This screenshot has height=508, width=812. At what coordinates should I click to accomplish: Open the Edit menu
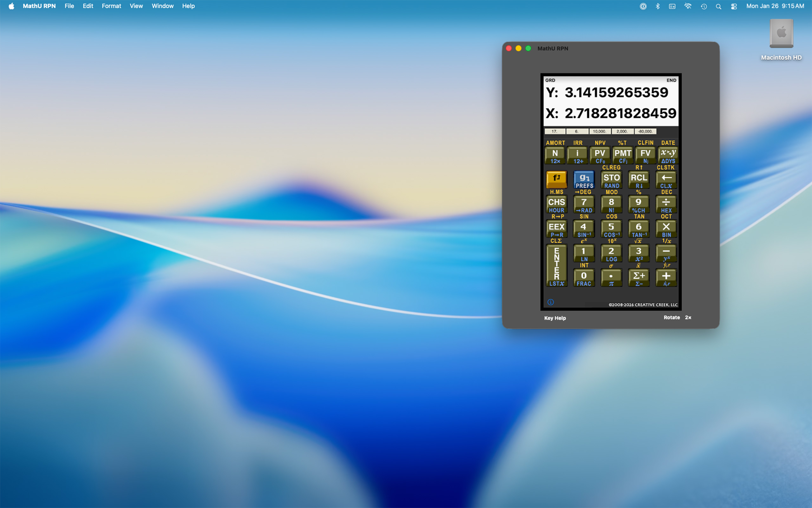click(88, 6)
